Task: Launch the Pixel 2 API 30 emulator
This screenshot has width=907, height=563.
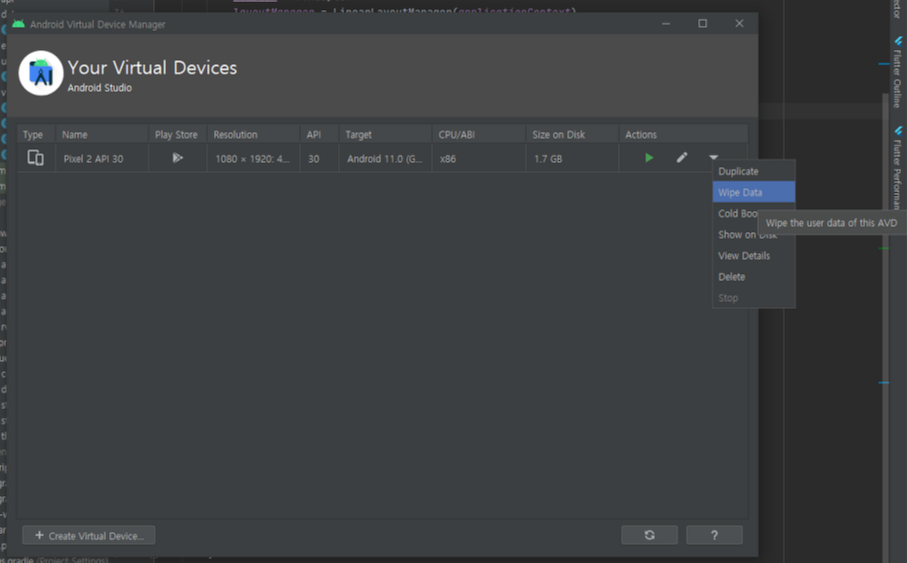Action: tap(649, 157)
